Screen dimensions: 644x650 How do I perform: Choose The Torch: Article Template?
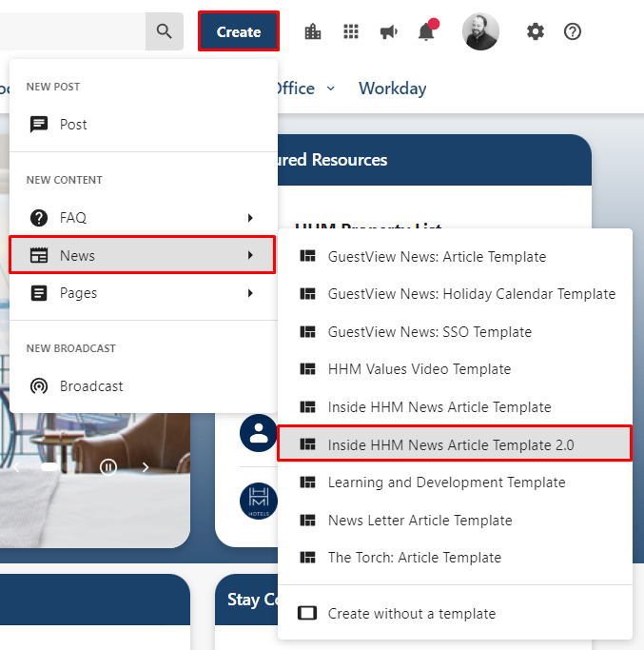[455, 558]
